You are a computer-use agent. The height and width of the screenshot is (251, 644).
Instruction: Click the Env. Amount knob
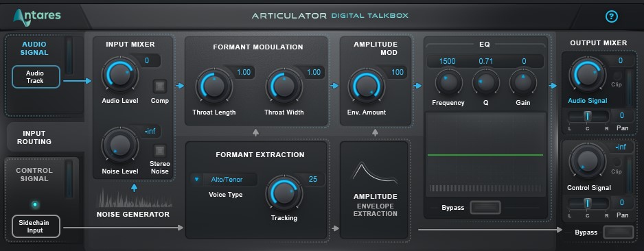coord(367,86)
